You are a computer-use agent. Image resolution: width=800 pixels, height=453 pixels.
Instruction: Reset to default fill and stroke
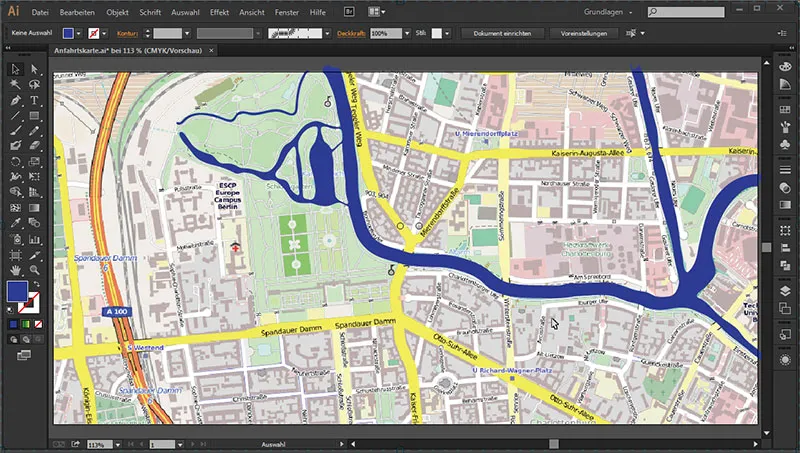10,310
